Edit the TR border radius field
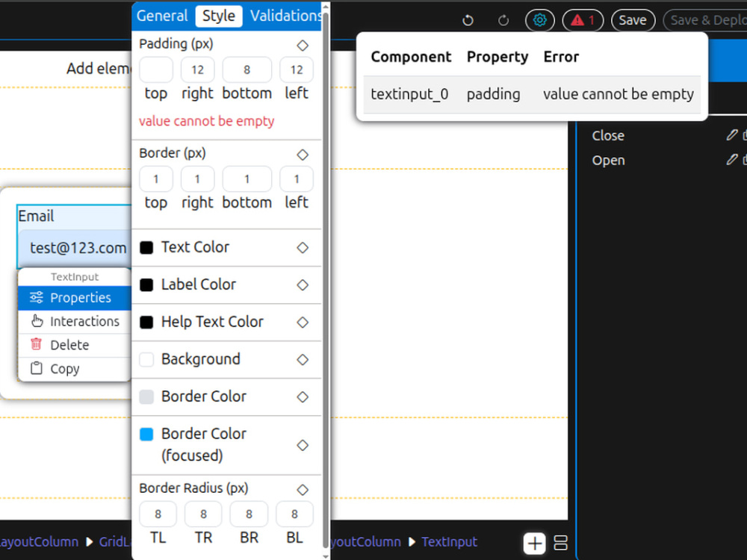Image resolution: width=747 pixels, height=560 pixels. click(203, 514)
